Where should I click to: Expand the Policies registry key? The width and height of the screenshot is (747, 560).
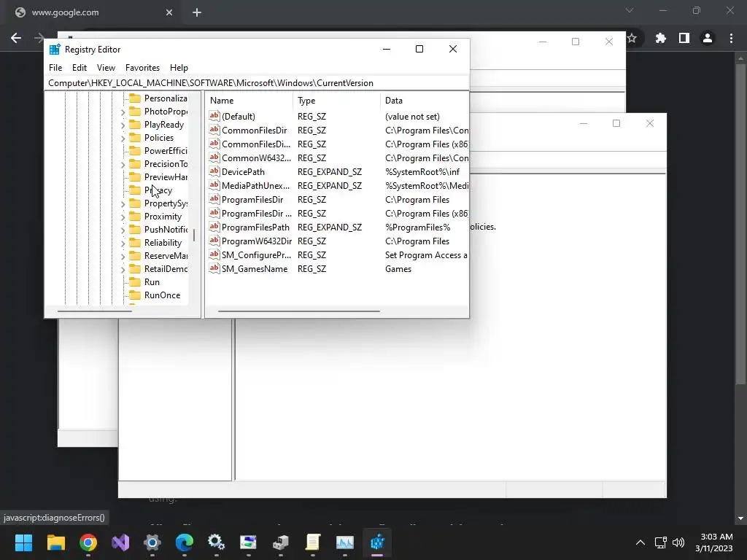(x=123, y=138)
